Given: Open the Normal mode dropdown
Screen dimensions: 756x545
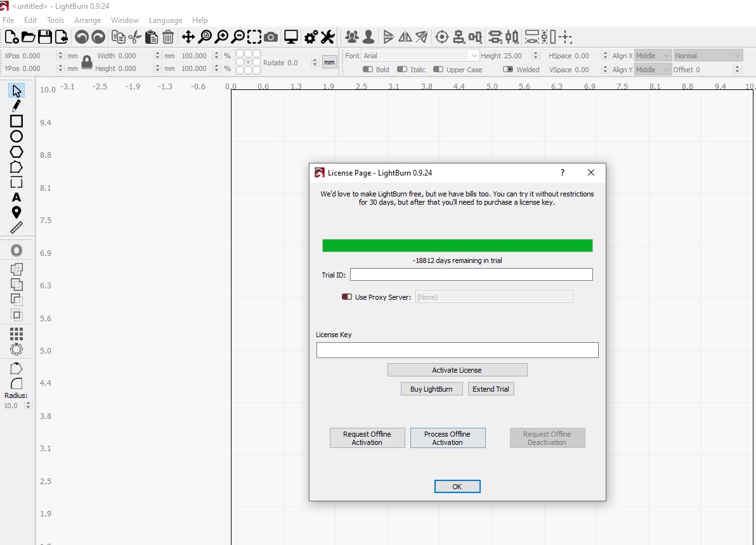Looking at the screenshot, I should coord(707,55).
